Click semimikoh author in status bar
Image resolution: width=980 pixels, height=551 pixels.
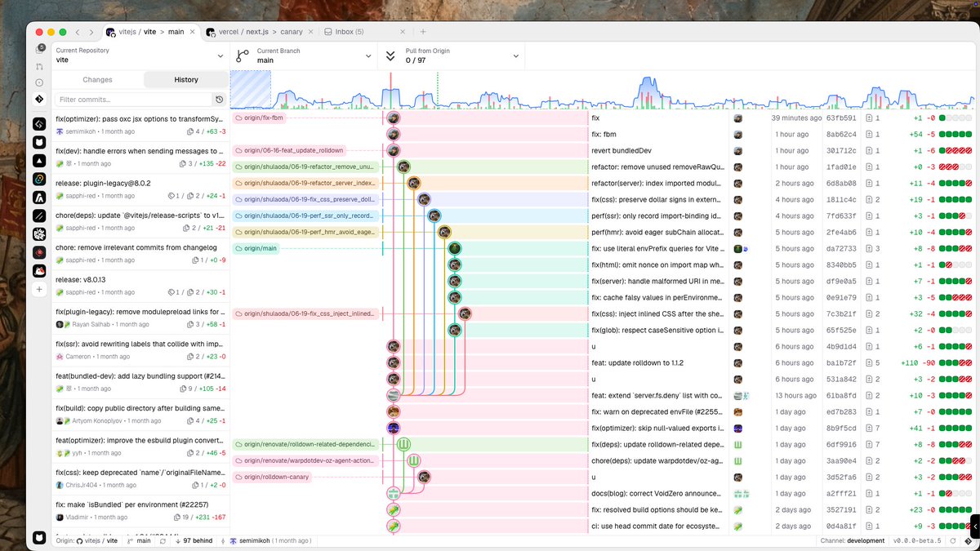[269, 540]
